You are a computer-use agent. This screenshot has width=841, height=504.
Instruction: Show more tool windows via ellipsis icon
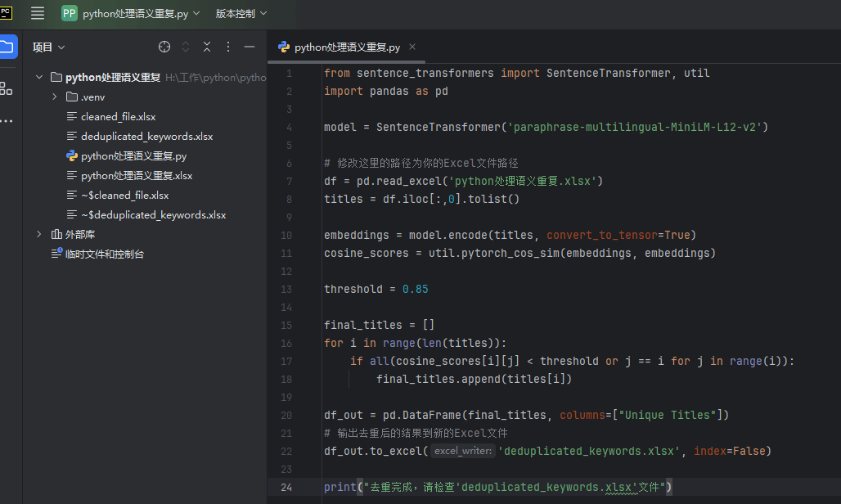point(7,120)
